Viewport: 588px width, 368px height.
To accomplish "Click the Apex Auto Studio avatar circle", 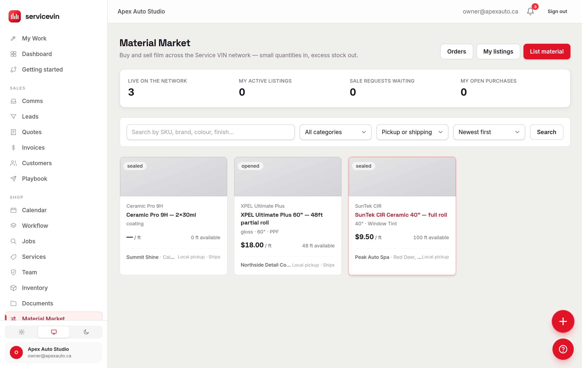I will pos(16,352).
